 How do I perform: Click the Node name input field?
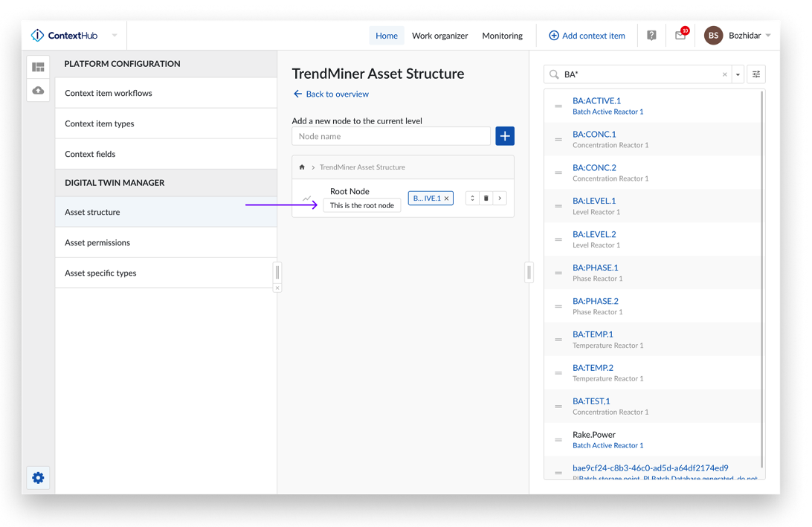(x=391, y=136)
